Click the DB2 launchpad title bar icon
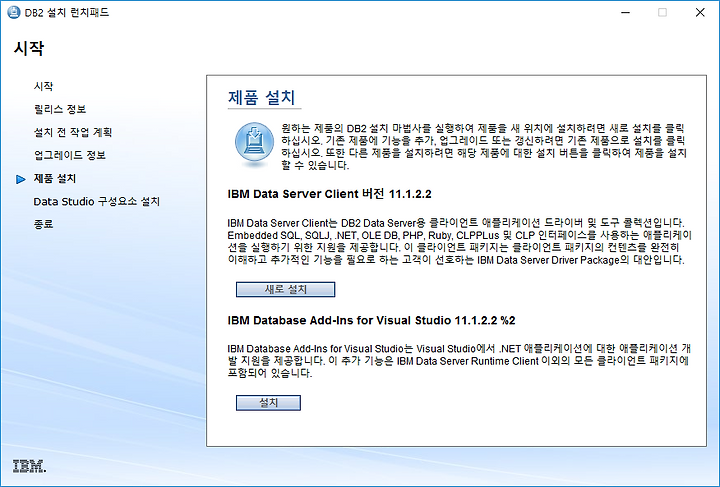The image size is (720, 487). click(14, 12)
